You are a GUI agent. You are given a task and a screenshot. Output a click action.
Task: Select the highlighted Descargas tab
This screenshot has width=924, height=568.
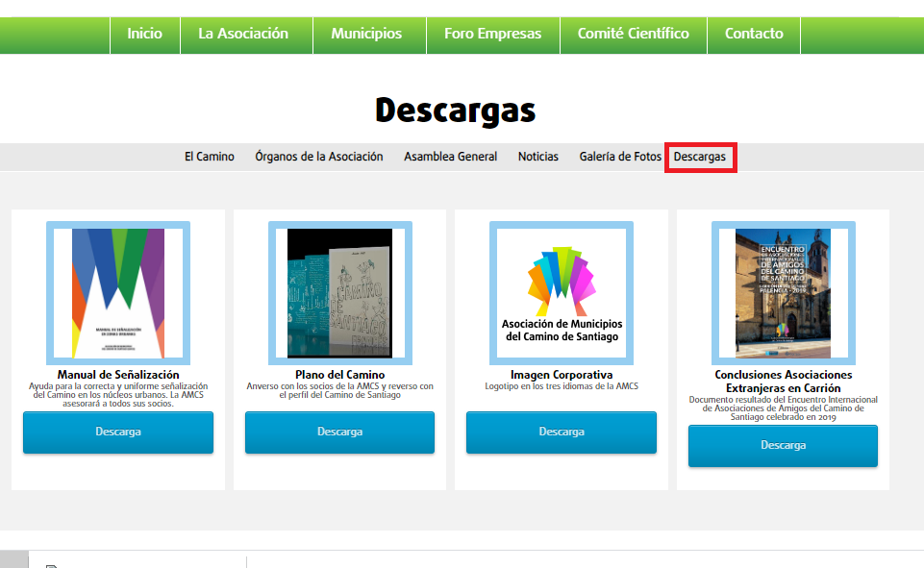coord(700,157)
